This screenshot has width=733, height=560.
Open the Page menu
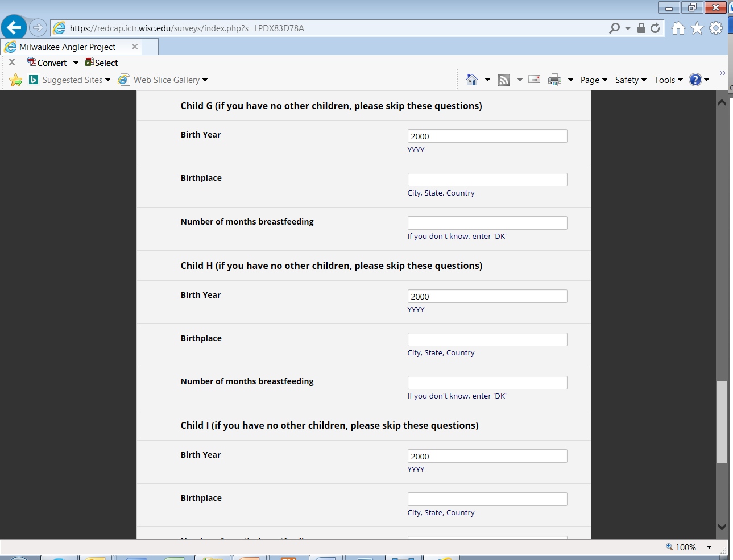[594, 80]
